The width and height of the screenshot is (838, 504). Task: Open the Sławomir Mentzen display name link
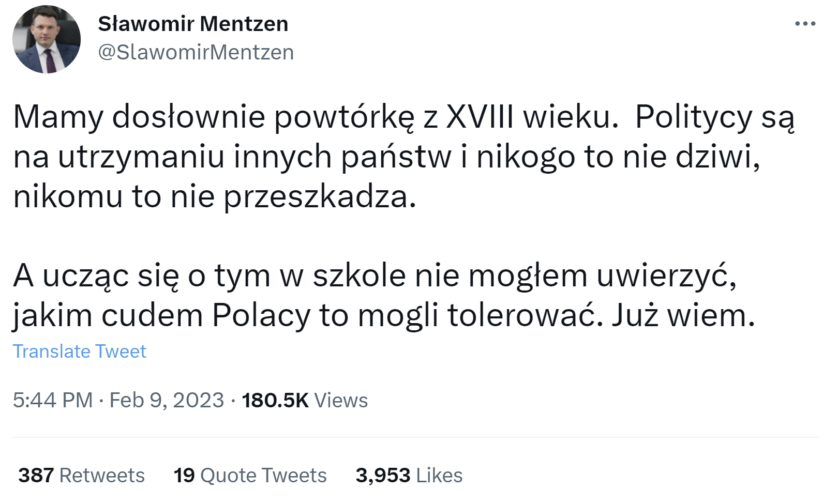click(x=193, y=24)
